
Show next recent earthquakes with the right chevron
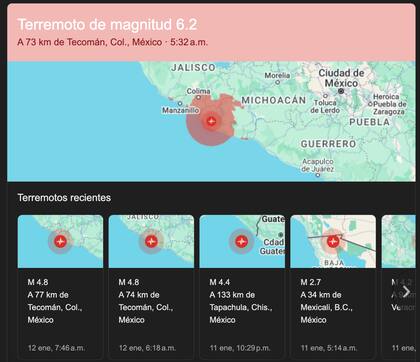[406, 291]
